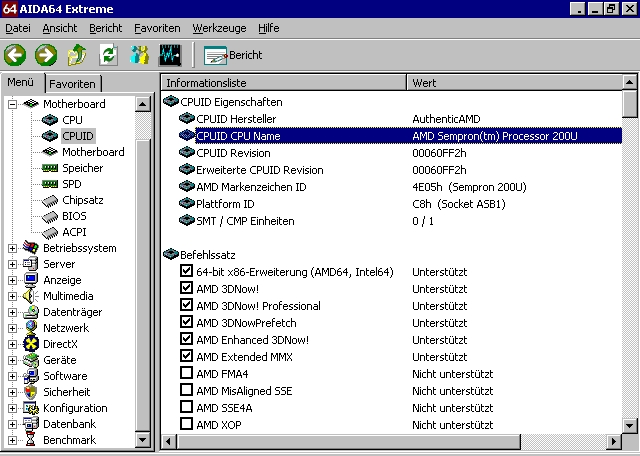Select the Motherboard child item icon
Image resolution: width=640 pixels, height=456 pixels.
click(50, 152)
